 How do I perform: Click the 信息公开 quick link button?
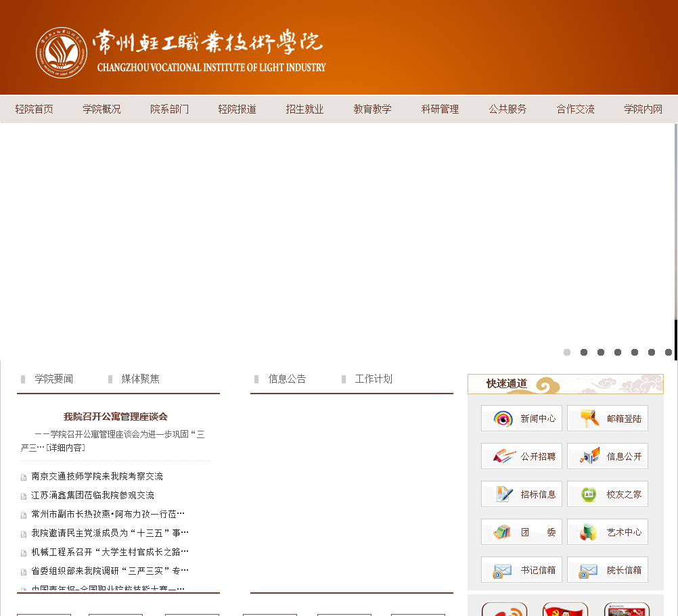pyautogui.click(x=608, y=456)
